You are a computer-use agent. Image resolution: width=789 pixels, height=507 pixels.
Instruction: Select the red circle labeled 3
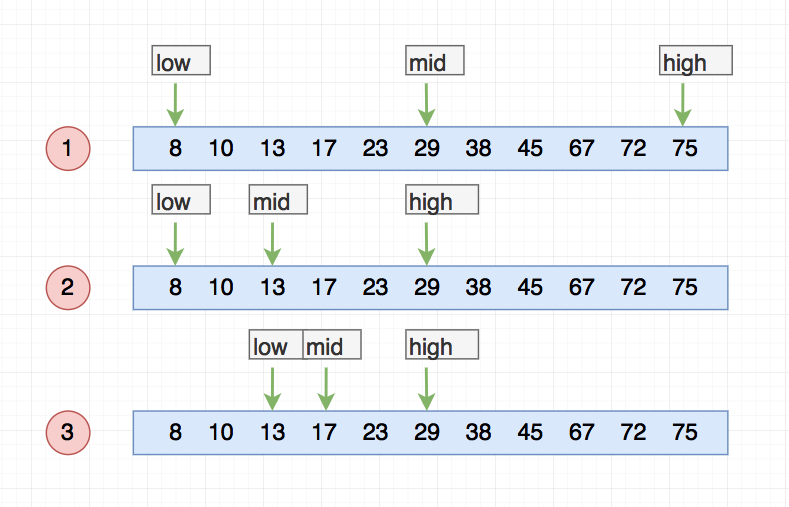(x=68, y=433)
